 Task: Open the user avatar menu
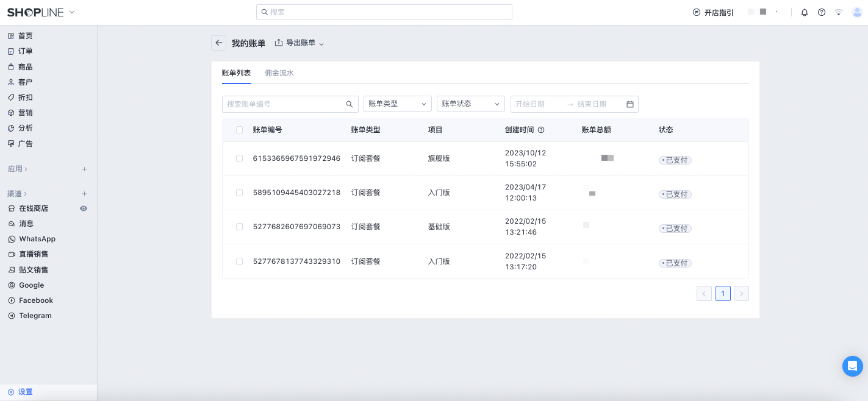[857, 12]
